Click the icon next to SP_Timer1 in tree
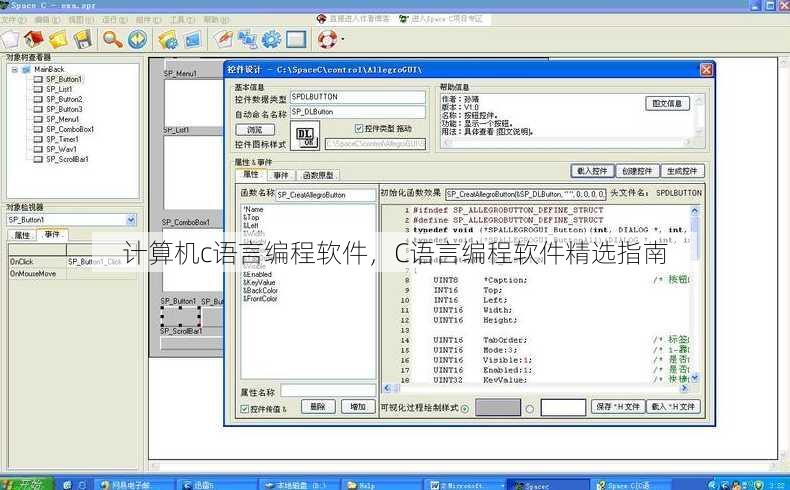Screen dimensions: 790x490 38,139
